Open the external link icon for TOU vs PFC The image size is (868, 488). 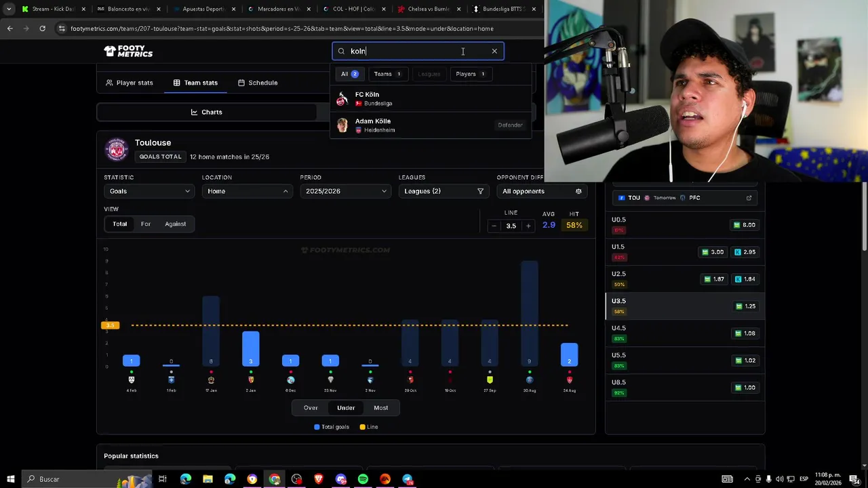[x=749, y=198]
